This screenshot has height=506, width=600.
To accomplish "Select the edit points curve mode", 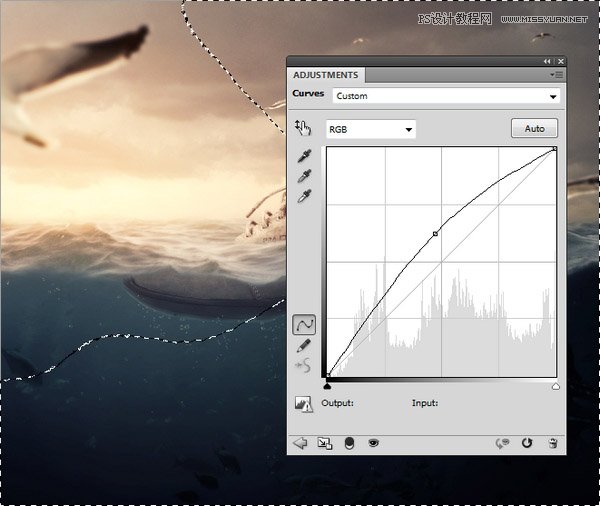I will click(305, 324).
